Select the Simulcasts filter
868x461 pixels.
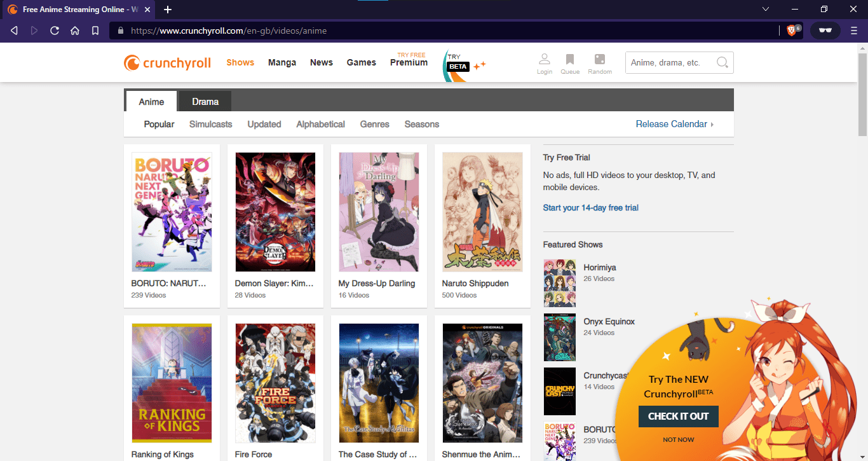(x=211, y=124)
